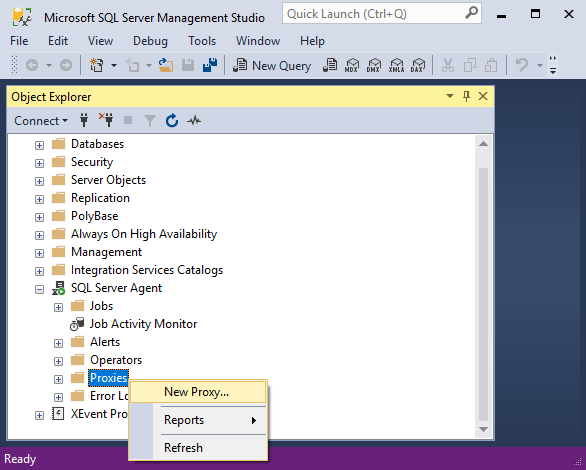Start an Analysis Services MDX query

coord(352,65)
